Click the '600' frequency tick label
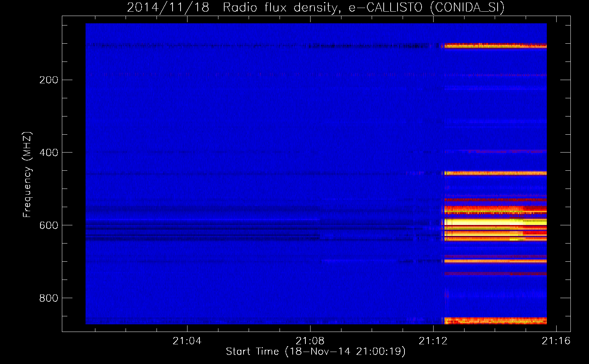The height and width of the screenshot is (364, 589). 49,225
